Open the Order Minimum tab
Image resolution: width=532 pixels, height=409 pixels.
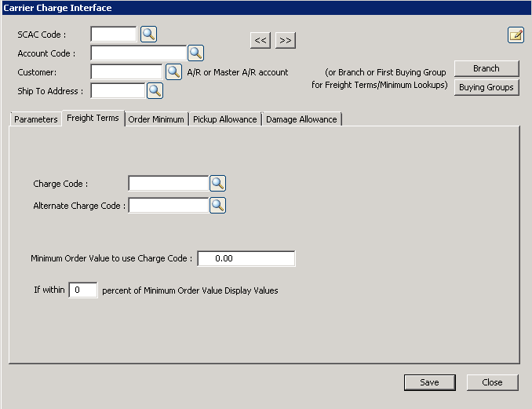pyautogui.click(x=156, y=119)
